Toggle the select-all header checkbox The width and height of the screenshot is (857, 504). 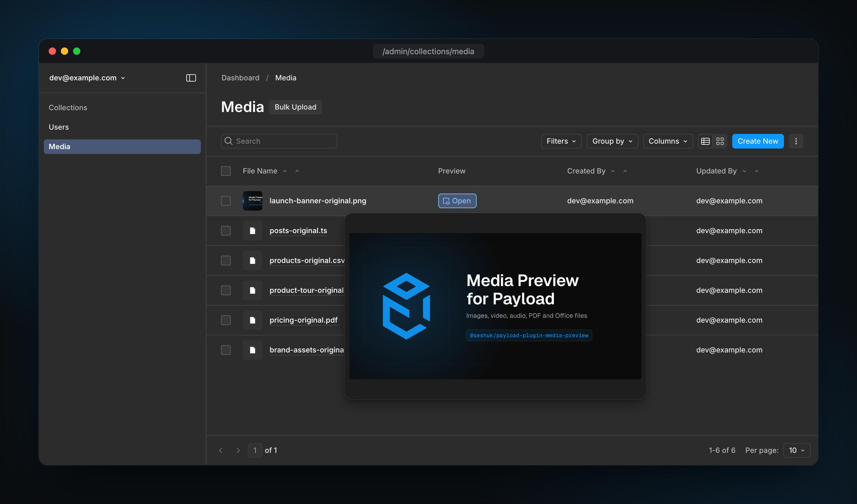pyautogui.click(x=226, y=171)
